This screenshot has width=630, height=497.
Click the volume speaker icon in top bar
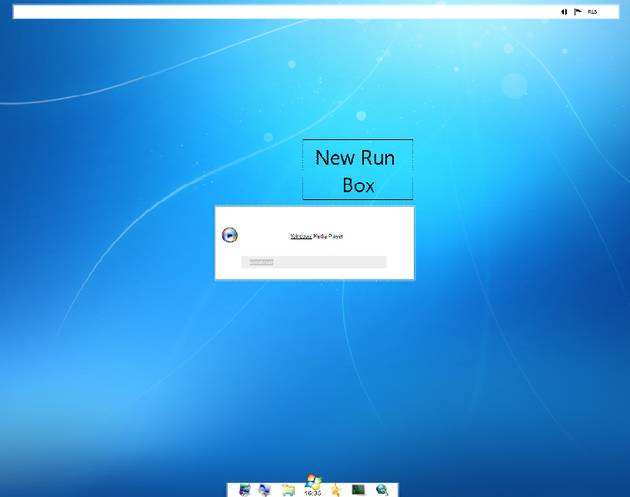coord(564,12)
